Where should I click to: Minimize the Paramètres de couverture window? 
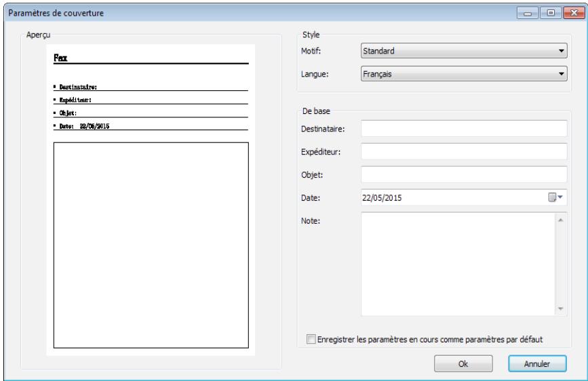tap(528, 13)
